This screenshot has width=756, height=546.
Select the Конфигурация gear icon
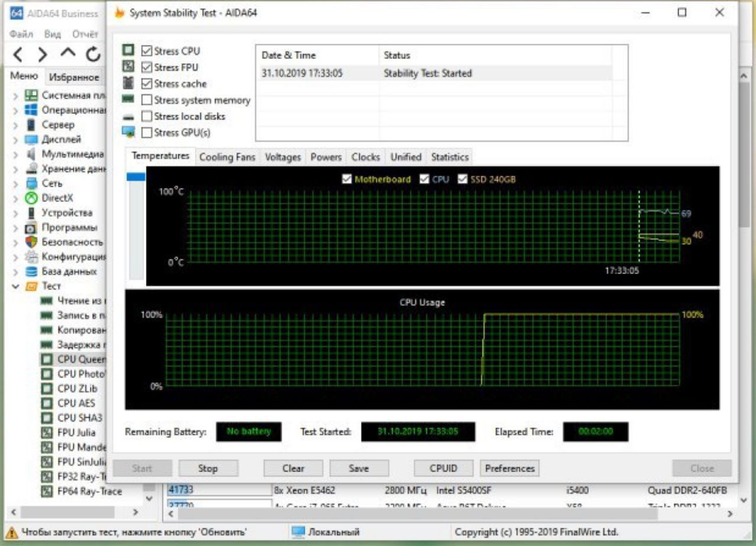[31, 257]
